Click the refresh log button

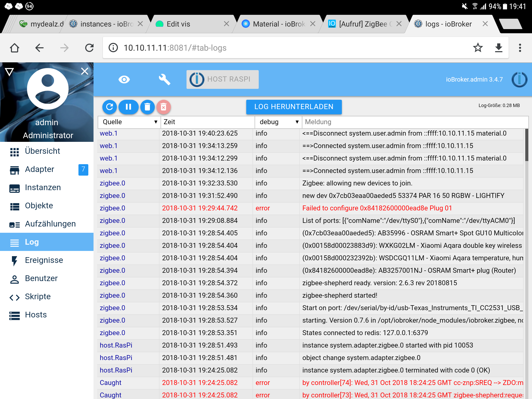(110, 107)
